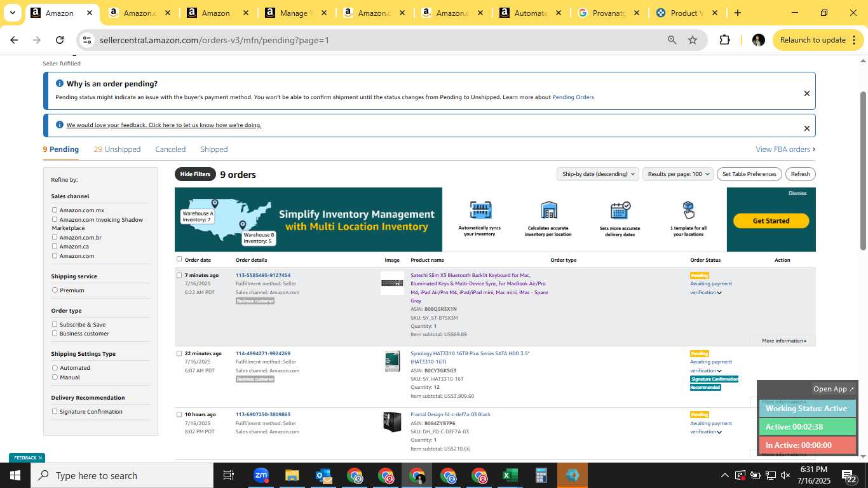868x488 pixels.
Task: Switch to the Canceled tab
Action: tap(170, 149)
